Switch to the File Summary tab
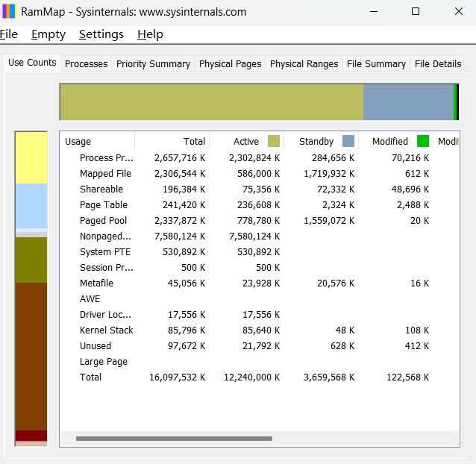 pos(376,63)
